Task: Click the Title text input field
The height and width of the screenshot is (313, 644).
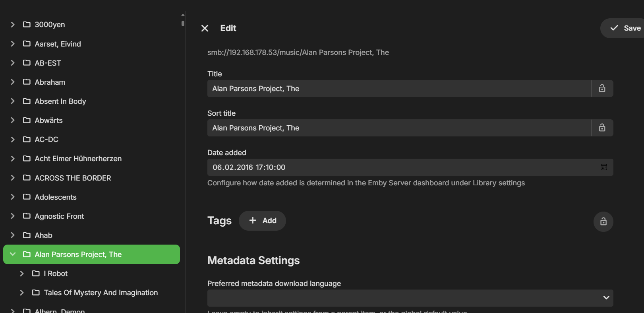Action: pos(399,89)
